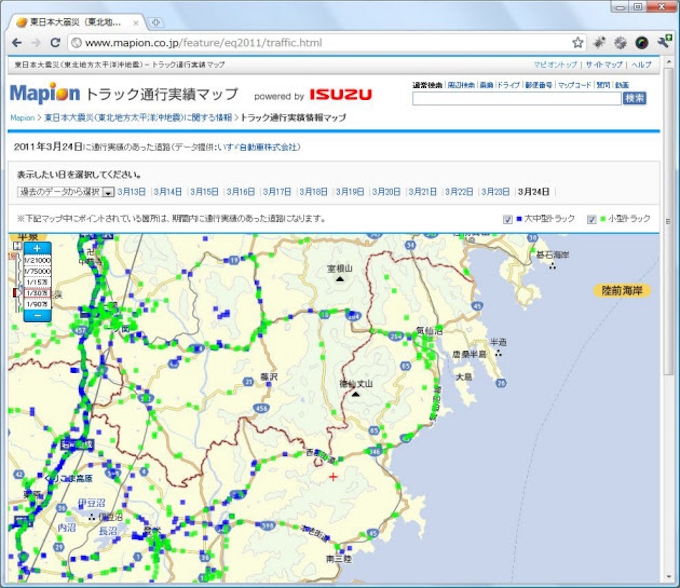This screenshot has width=680, height=588.
Task: Click the 室根山 mountain marker
Action: tap(340, 279)
